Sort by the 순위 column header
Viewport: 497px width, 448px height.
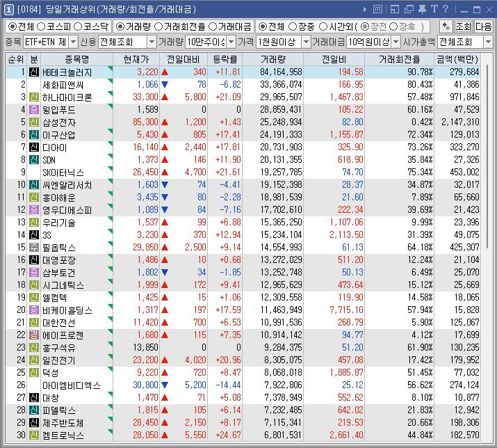[x=16, y=59]
